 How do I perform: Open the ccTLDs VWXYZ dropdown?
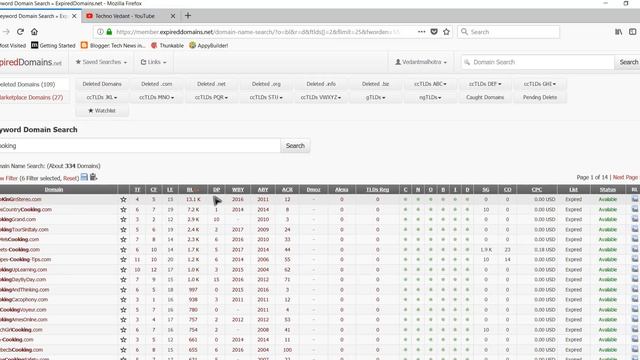[x=321, y=98]
